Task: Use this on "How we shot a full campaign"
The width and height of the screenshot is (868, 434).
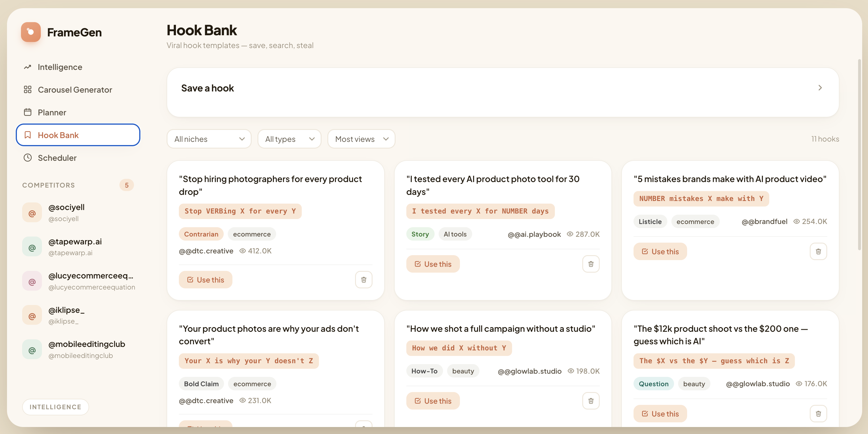Action: click(x=433, y=401)
